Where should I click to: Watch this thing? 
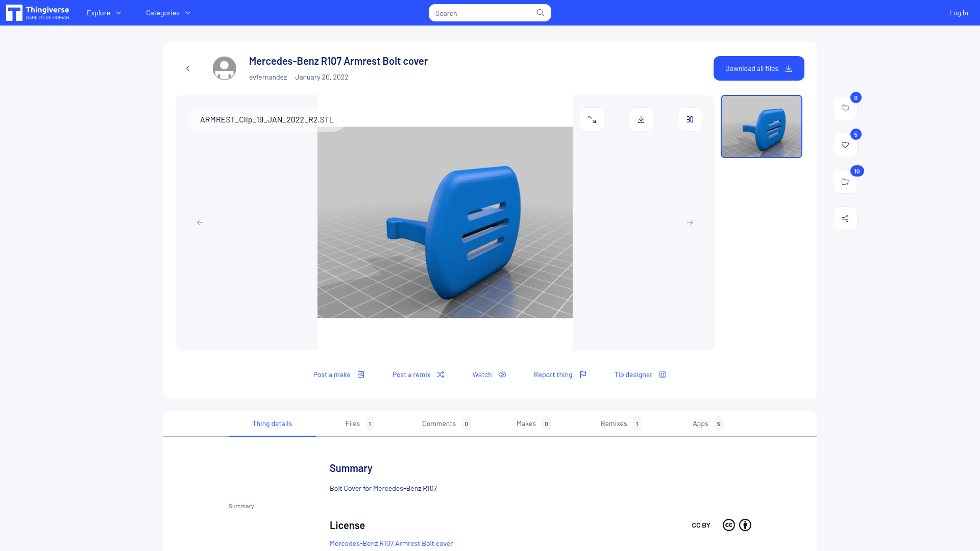489,374
